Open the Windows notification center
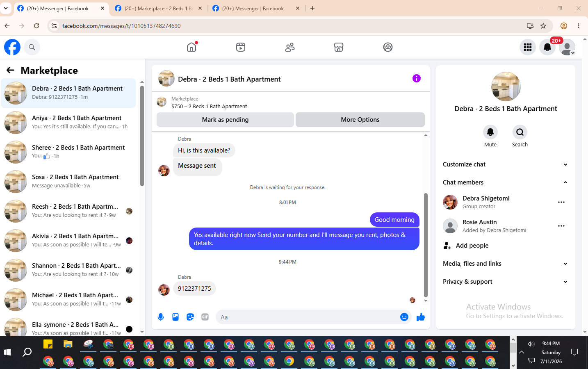Image resolution: width=588 pixels, height=369 pixels. (574, 352)
